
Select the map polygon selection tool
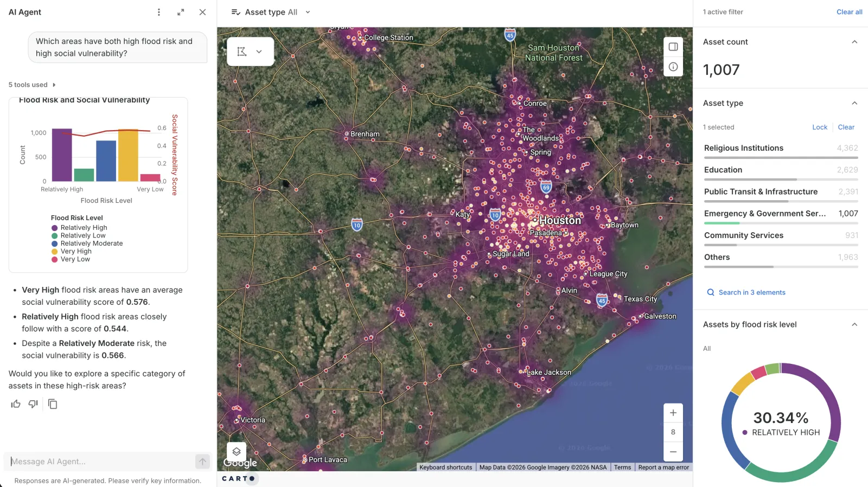tap(242, 52)
